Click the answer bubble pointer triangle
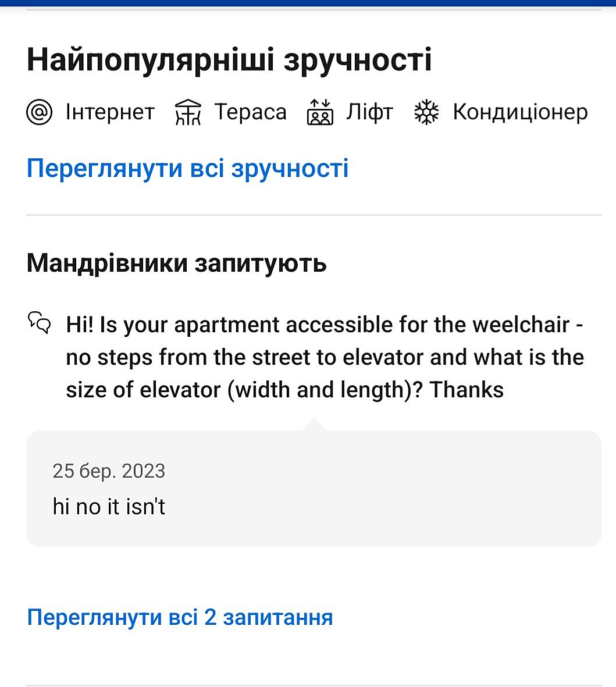Image resolution: width=616 pixels, height=687 pixels. [x=314, y=425]
